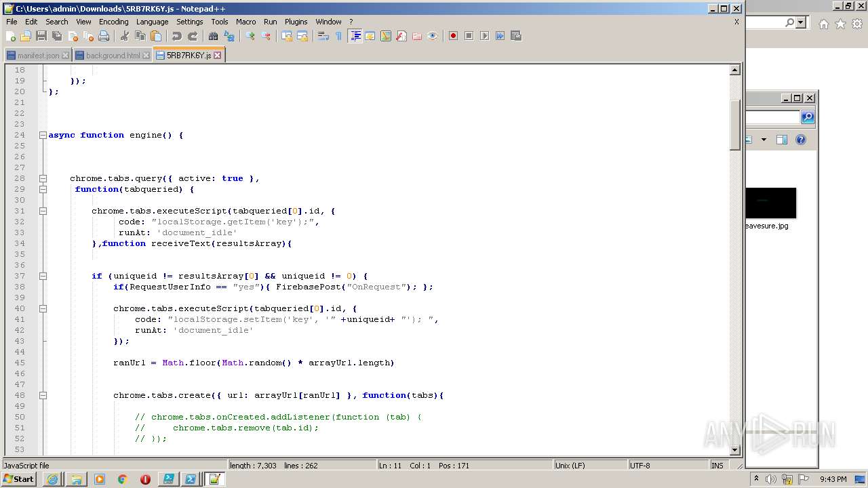Viewport: 868px width, 488px height.
Task: Click INS mode in status bar
Action: pyautogui.click(x=717, y=466)
